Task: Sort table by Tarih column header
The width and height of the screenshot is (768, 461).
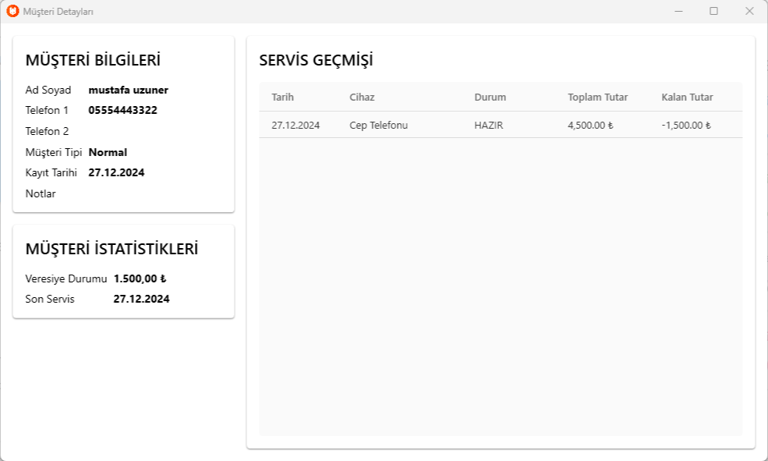Action: 283,97
